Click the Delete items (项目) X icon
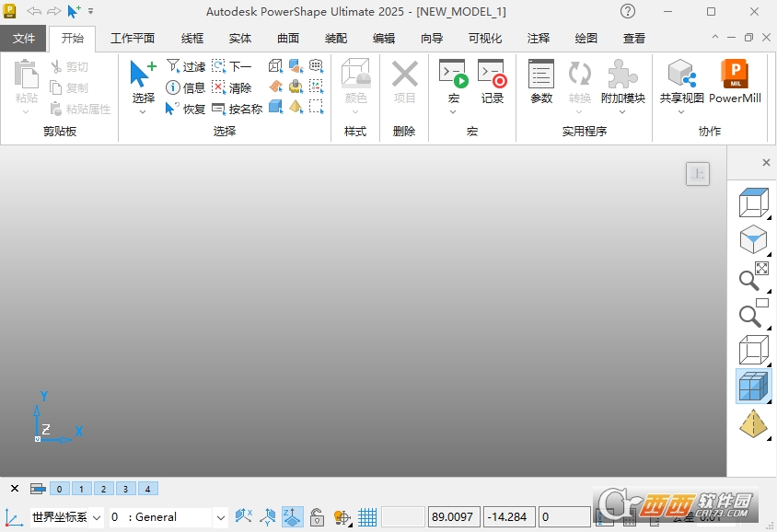The height and width of the screenshot is (532, 777). coord(404,82)
